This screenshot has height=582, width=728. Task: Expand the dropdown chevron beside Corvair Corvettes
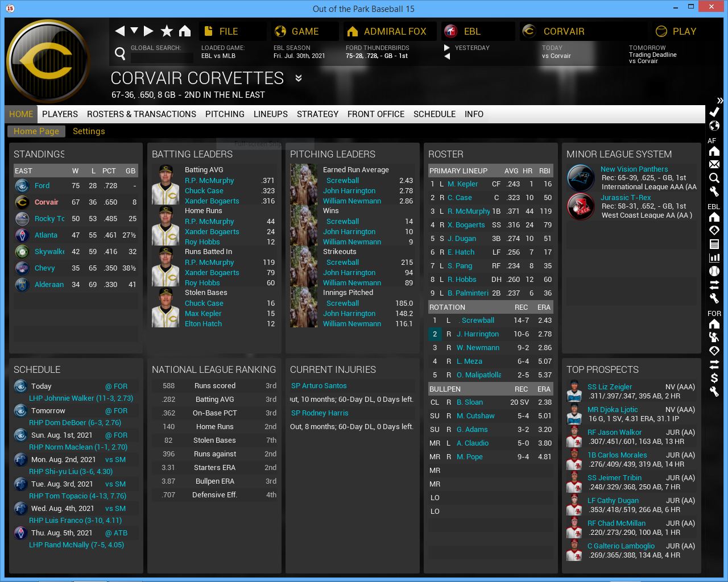tap(299, 78)
